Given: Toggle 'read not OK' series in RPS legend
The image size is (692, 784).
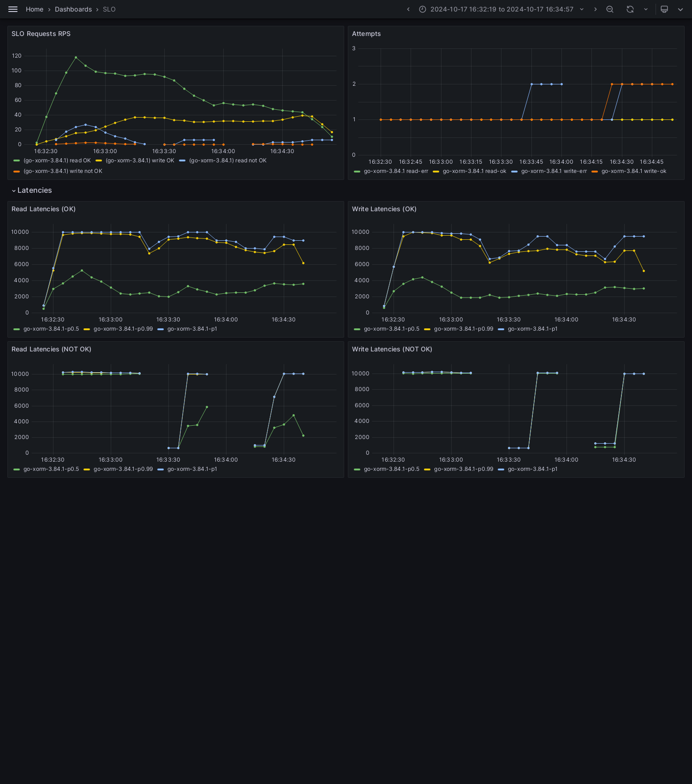Looking at the screenshot, I should (228, 160).
